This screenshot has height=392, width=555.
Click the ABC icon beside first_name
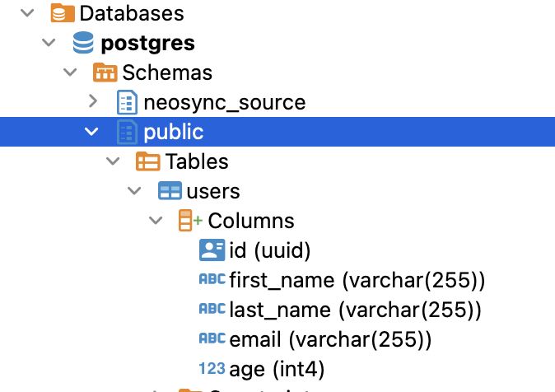tap(212, 279)
